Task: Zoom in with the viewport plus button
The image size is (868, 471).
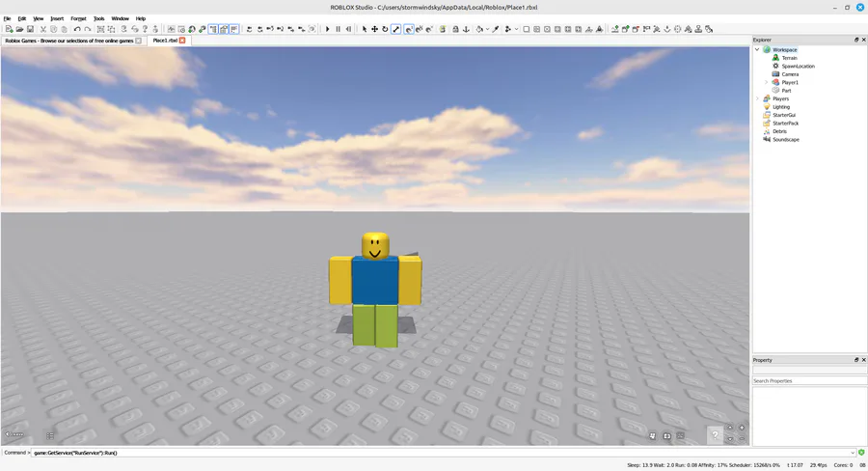Action: 742,428
